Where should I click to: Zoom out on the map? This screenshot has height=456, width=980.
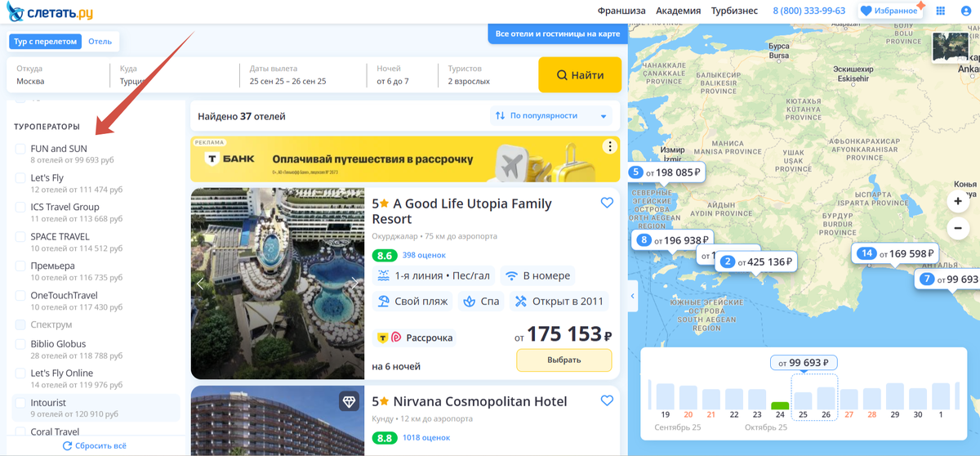(958, 229)
